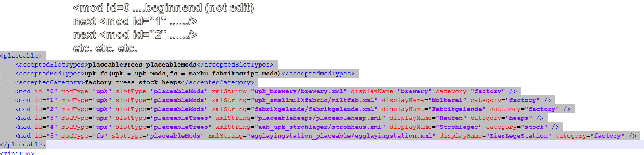Click the acceptedCategory value 'factory trees stock heaps'
644x155 pixels.
click(133, 82)
